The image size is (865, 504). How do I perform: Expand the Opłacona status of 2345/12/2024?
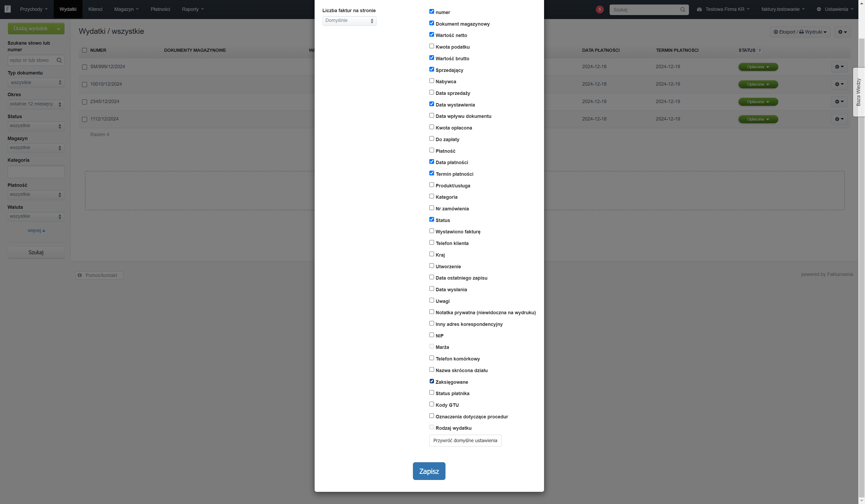(x=758, y=102)
